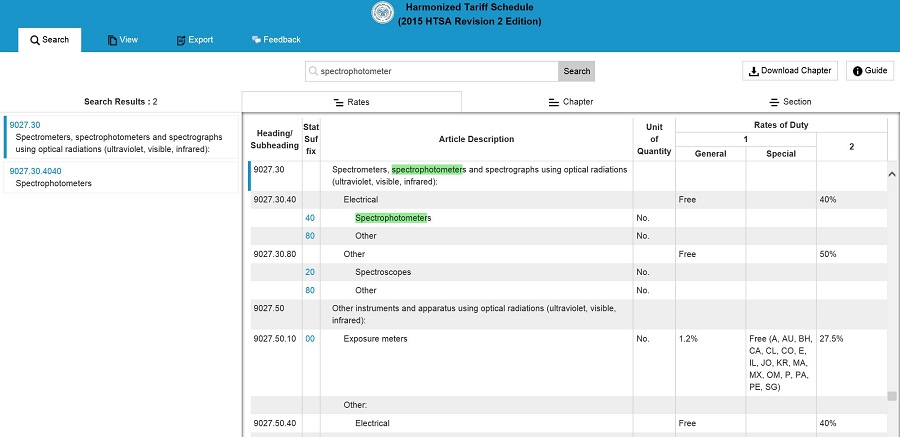The width and height of the screenshot is (900, 437).
Task: Click the info icon on Guide button
Action: (858, 71)
